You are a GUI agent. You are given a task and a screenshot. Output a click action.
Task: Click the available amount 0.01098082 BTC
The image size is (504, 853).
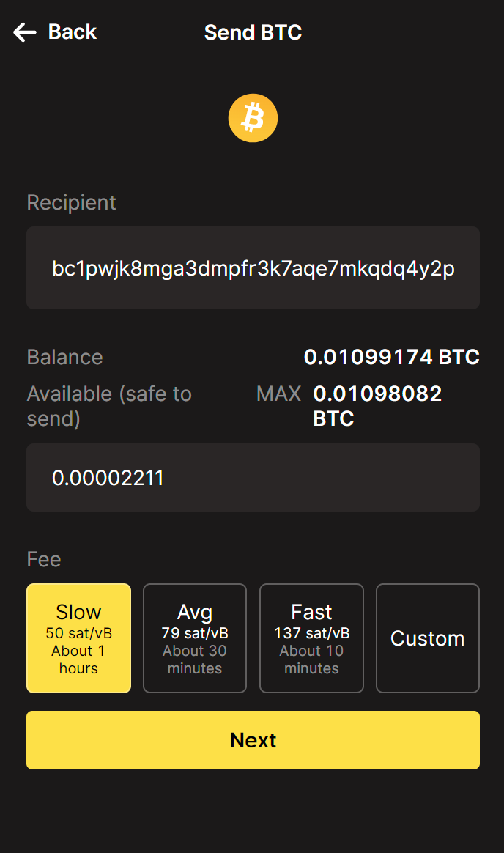point(377,405)
